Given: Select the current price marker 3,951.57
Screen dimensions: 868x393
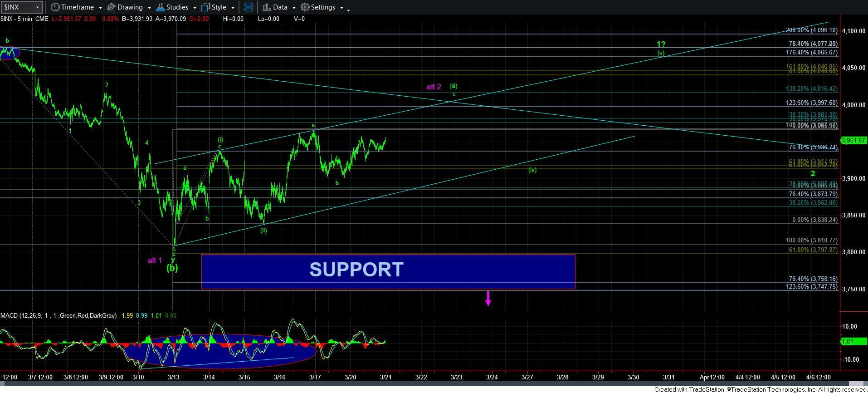Looking at the screenshot, I should 854,141.
